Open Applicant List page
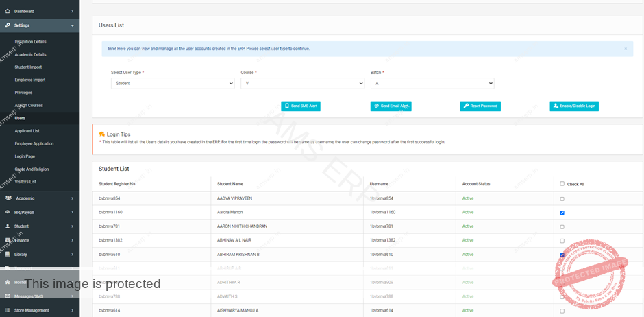644x317 pixels. (x=27, y=131)
